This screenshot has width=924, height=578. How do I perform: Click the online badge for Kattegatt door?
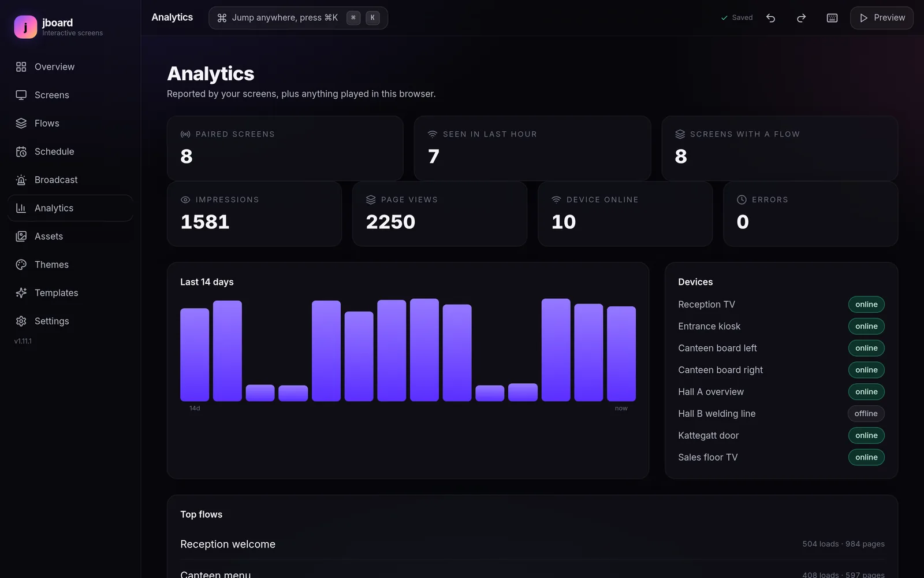(x=866, y=436)
